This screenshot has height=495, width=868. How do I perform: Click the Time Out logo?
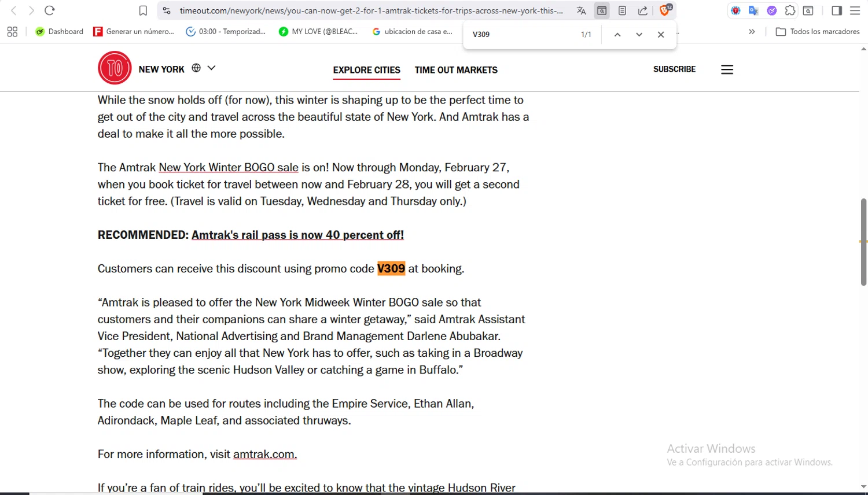(x=115, y=68)
